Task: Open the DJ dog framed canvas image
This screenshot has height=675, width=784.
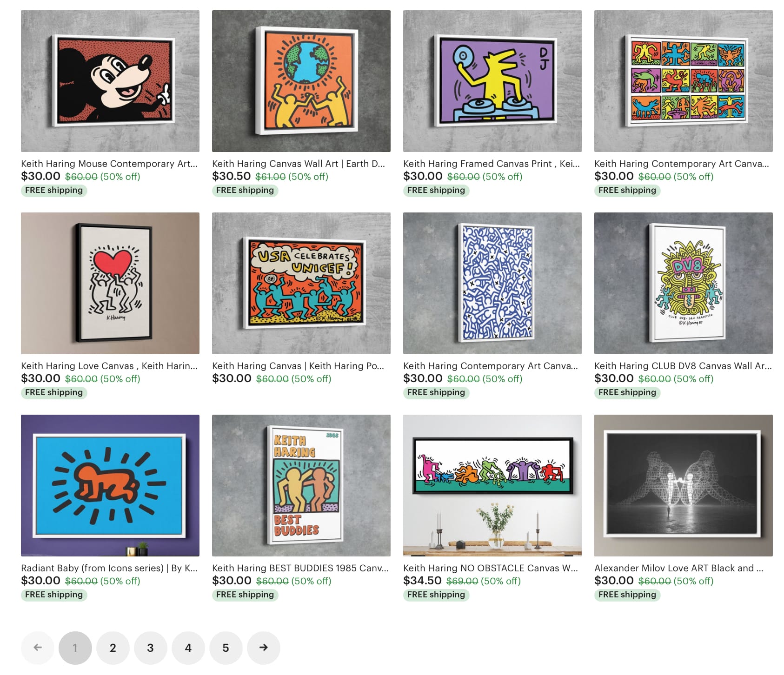Action: click(x=492, y=81)
